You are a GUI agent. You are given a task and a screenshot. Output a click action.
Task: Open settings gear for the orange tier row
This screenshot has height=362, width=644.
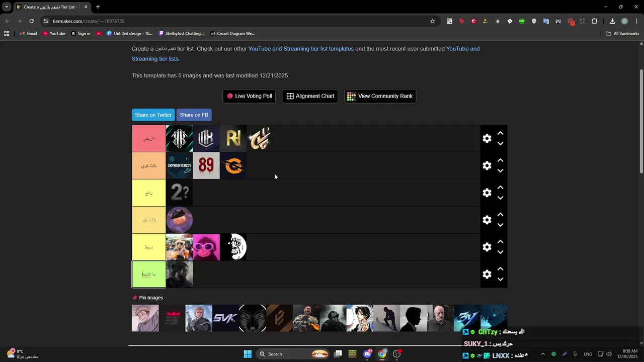pos(487,165)
